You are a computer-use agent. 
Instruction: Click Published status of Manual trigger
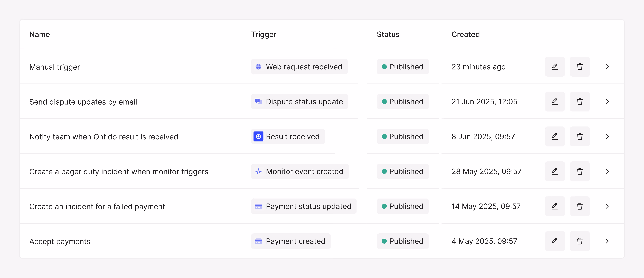pos(403,67)
